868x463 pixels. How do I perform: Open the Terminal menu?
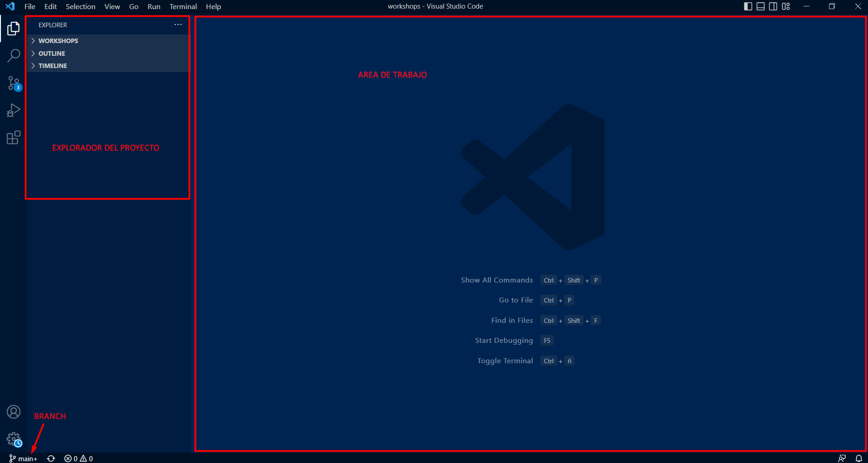click(183, 6)
